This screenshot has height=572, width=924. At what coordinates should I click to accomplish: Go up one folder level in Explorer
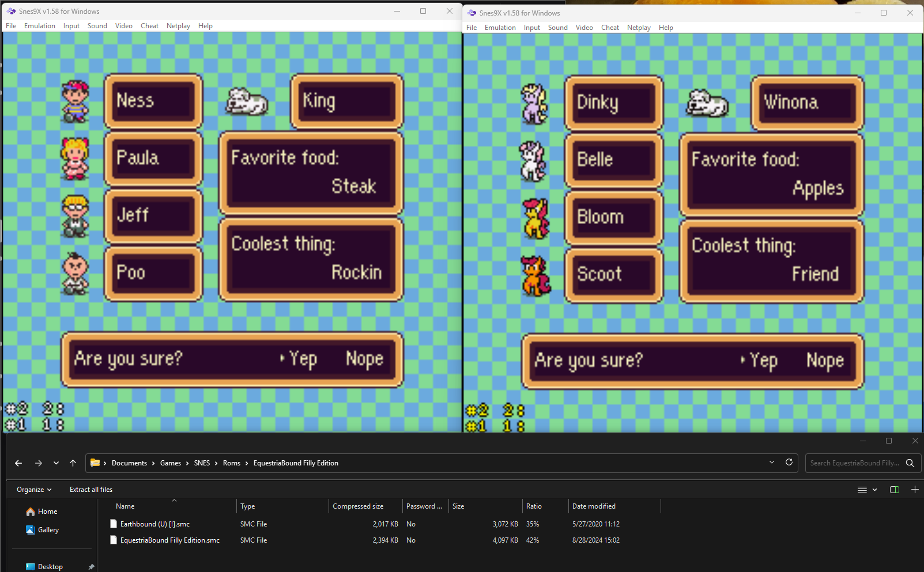pos(73,463)
